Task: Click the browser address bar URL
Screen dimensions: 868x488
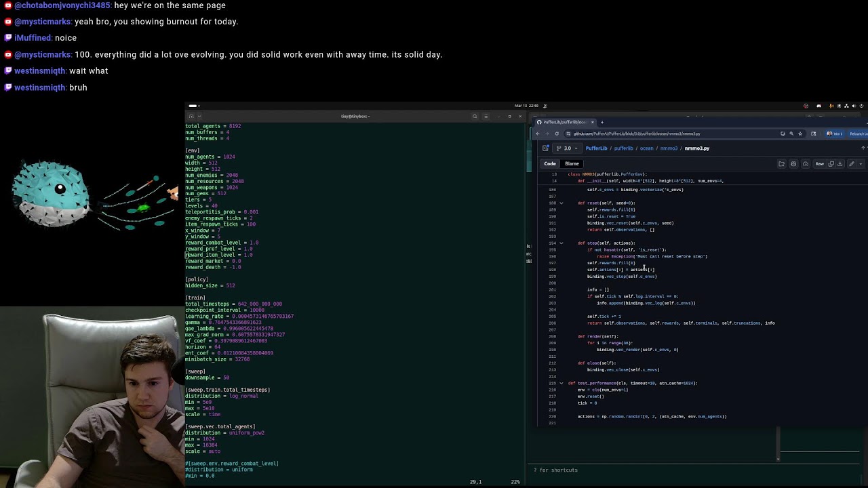Action: click(x=637, y=134)
